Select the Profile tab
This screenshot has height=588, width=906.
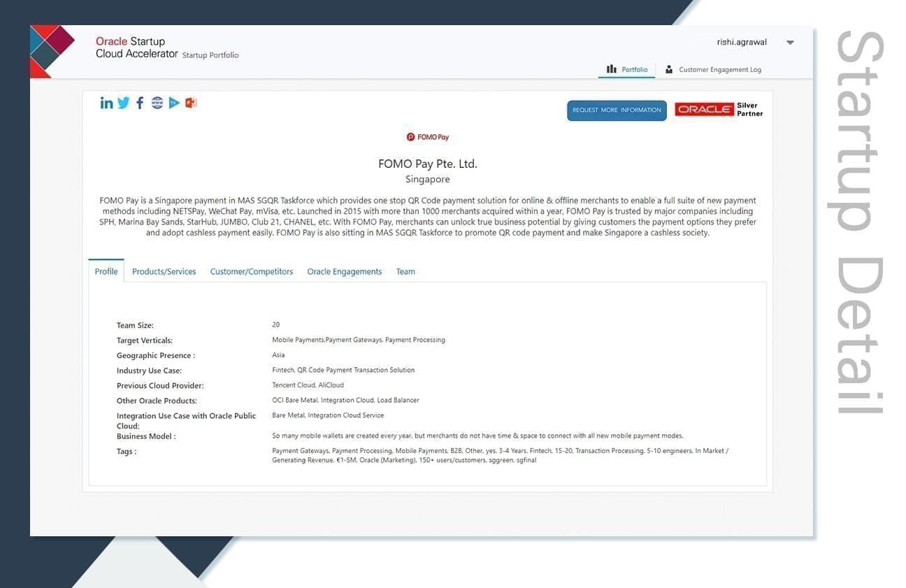pyautogui.click(x=106, y=271)
